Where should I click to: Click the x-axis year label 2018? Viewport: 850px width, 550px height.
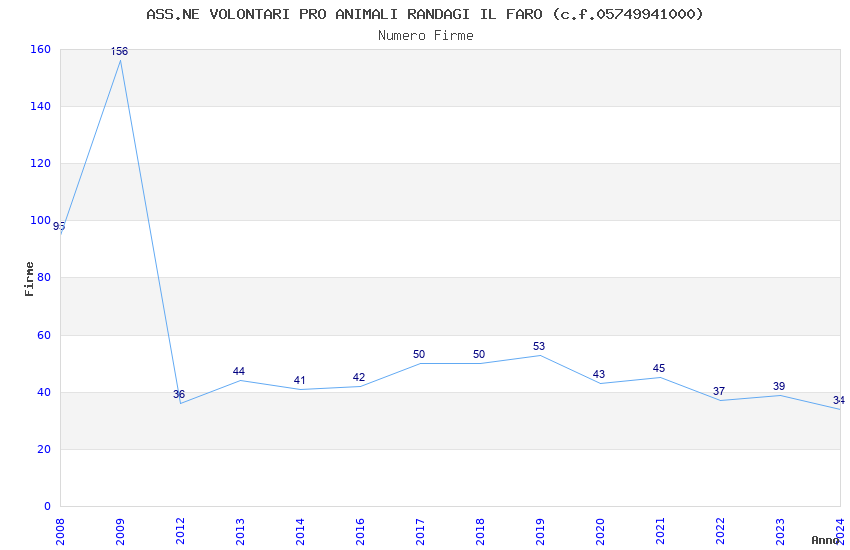(x=480, y=532)
